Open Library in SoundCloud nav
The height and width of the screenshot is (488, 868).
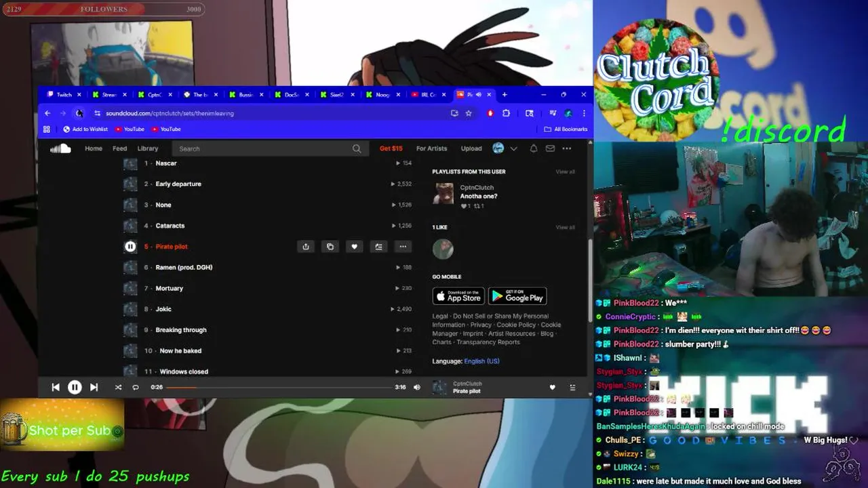click(x=148, y=148)
